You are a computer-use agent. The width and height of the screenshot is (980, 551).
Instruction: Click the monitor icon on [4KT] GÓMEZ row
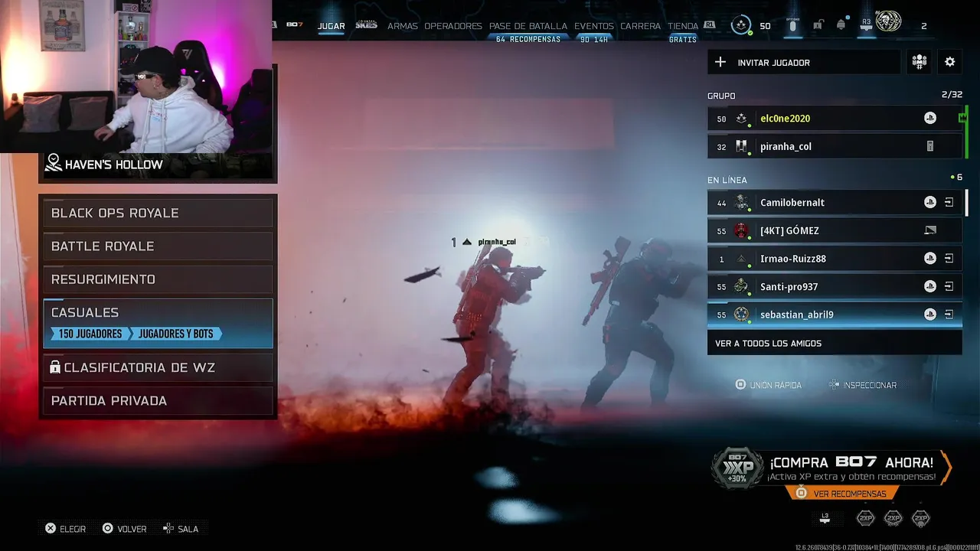click(930, 230)
